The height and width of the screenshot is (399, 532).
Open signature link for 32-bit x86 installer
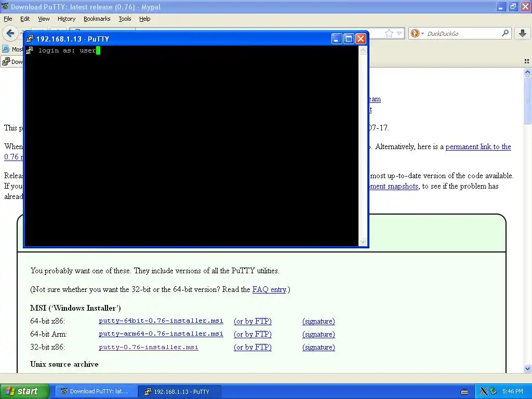click(318, 347)
